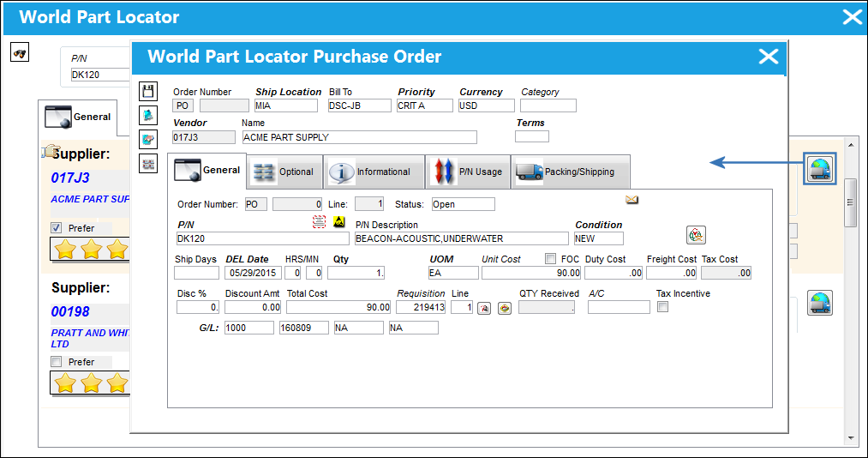Click the scrollbar down arrow in World Part Locator
Viewport: 868px width, 458px height.
[x=851, y=438]
